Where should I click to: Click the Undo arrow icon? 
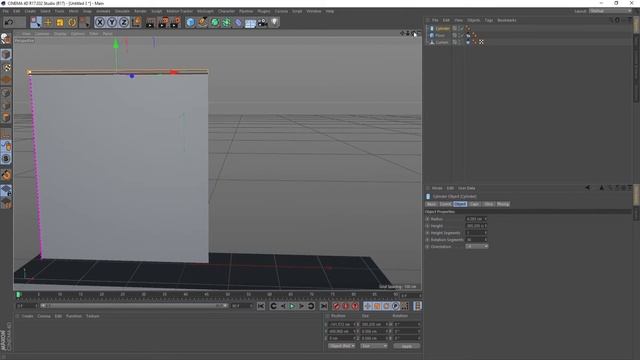[x=9, y=22]
